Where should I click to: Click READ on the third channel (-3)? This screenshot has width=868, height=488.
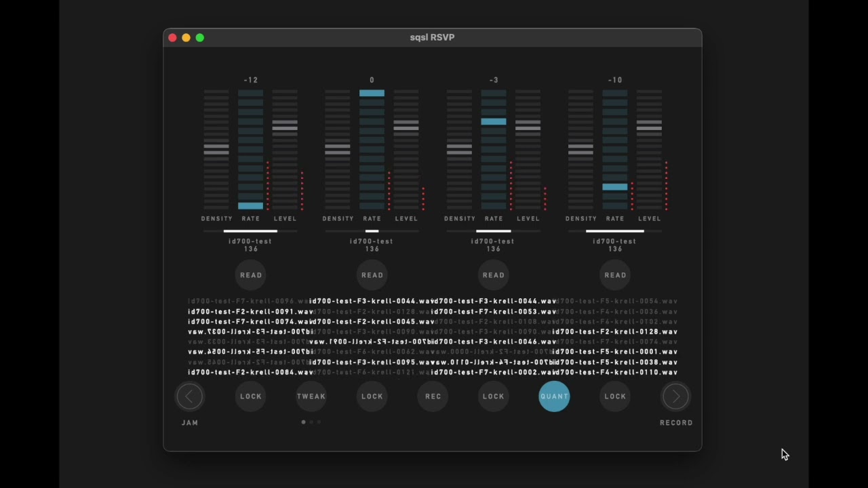click(494, 275)
